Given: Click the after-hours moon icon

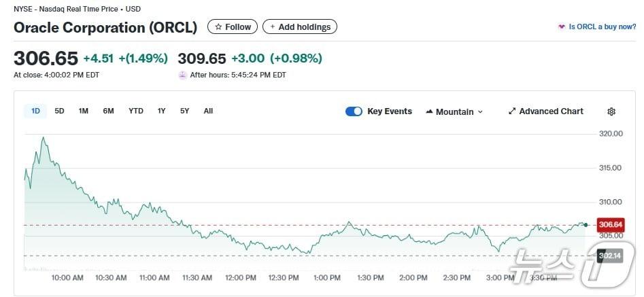Looking at the screenshot, I should (x=182, y=75).
